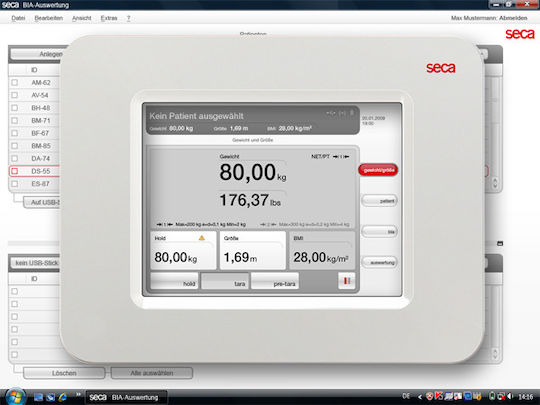Screen dimensions: 540x405
Task: Click the Anlegen button above the patient list
Action: click(37, 54)
